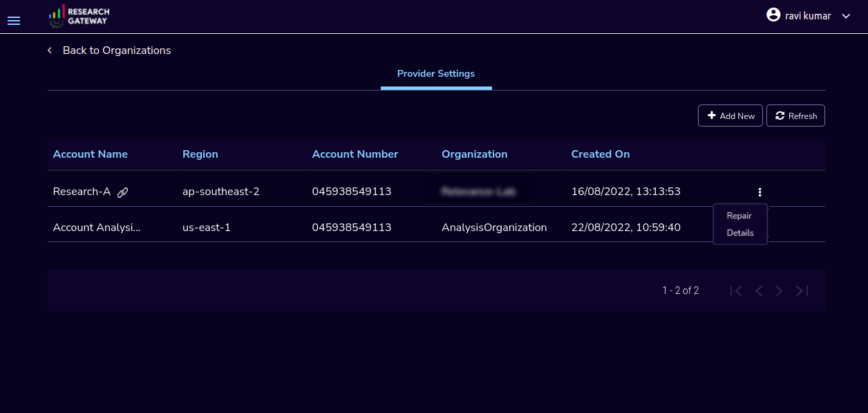Click account number in Research-A row

[352, 192]
